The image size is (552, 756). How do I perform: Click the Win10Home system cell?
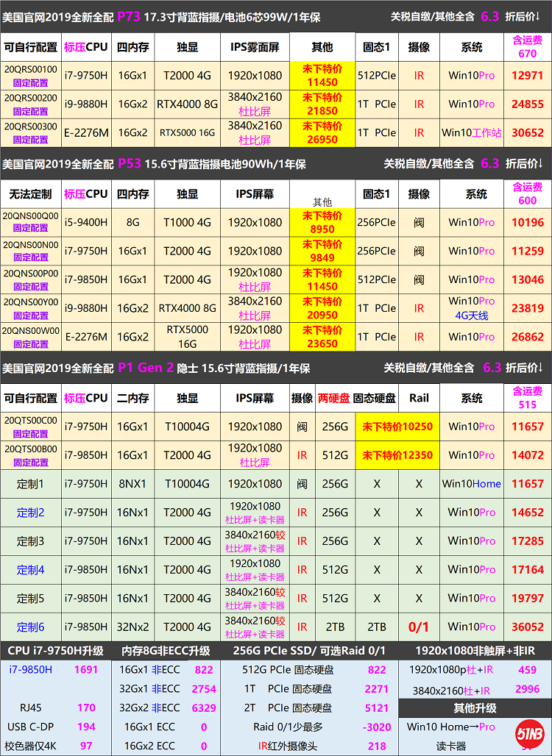pos(472,484)
